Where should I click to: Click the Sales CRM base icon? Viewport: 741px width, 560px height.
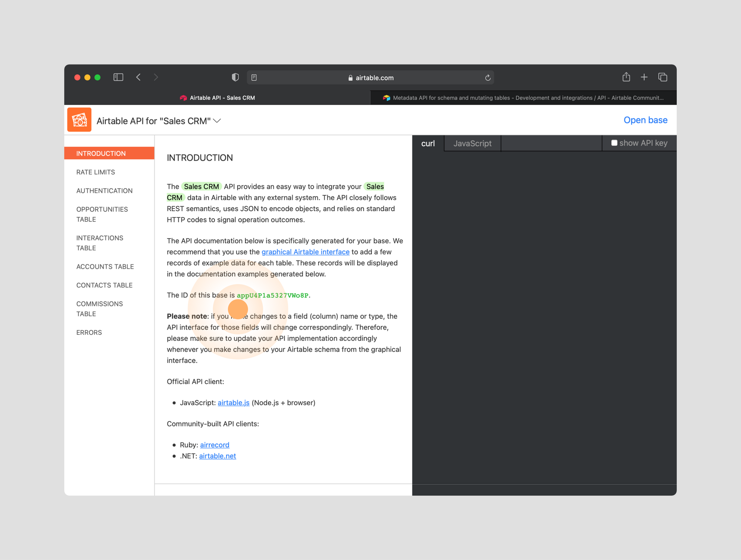pos(79,120)
